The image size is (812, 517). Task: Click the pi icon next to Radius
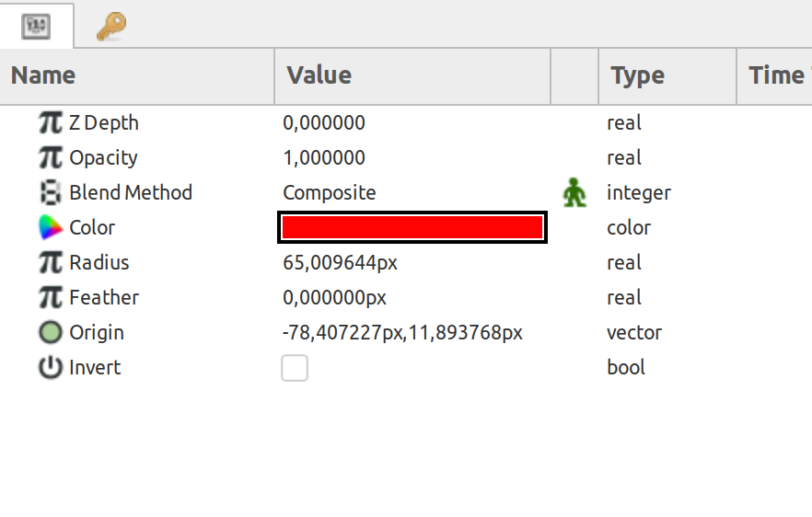(51, 263)
